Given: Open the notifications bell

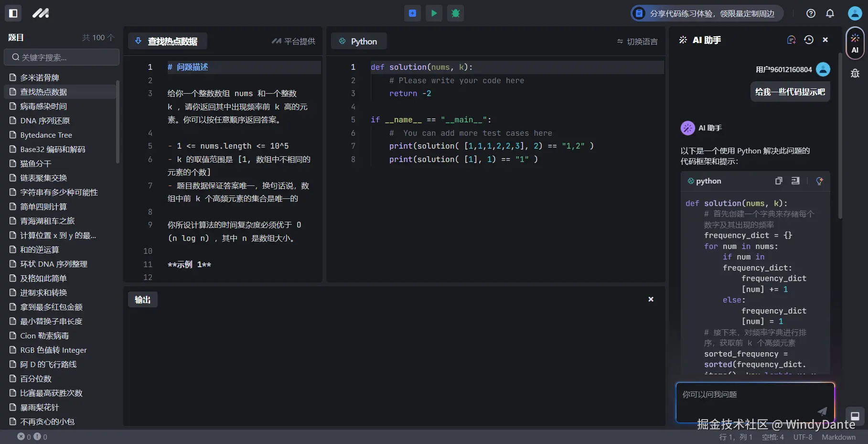Looking at the screenshot, I should point(830,13).
